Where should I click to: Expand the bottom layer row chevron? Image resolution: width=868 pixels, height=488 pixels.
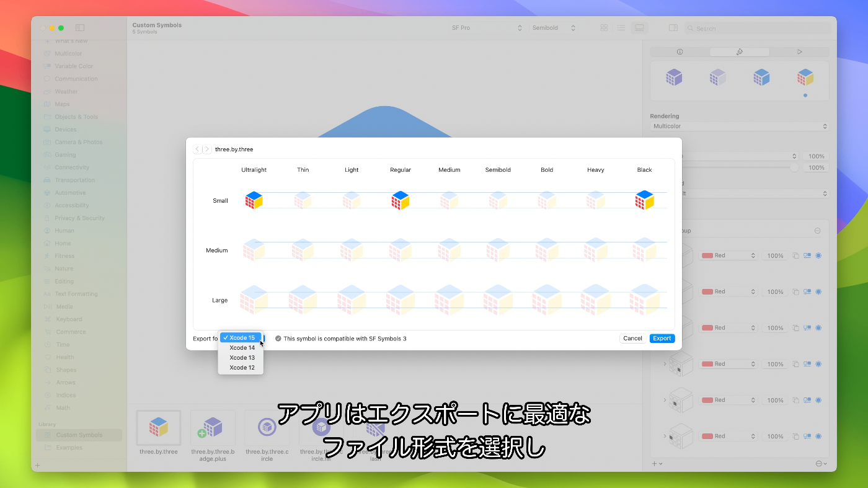pos(665,436)
